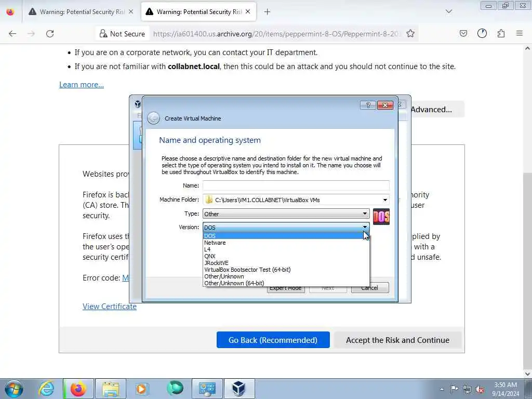532x399 pixels.
Task: Open Windows Media Player taskbar icon
Action: [x=142, y=389]
